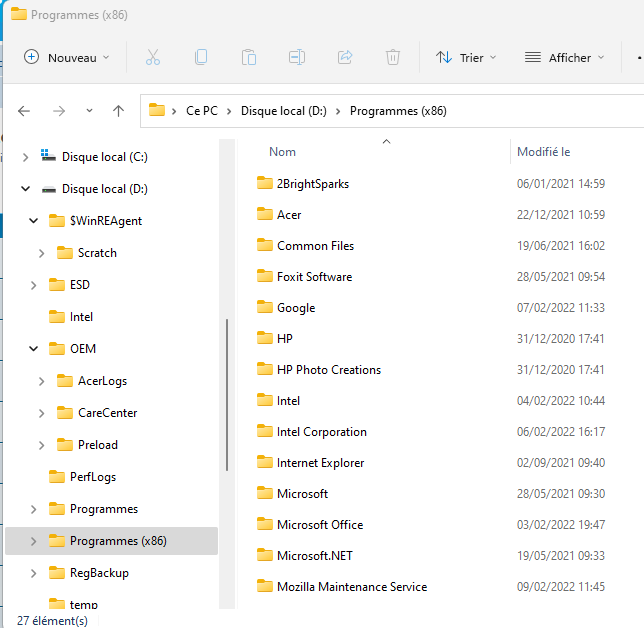644x628 pixels.
Task: Select Programmes (x86) in navigation tree
Action: tap(111, 541)
